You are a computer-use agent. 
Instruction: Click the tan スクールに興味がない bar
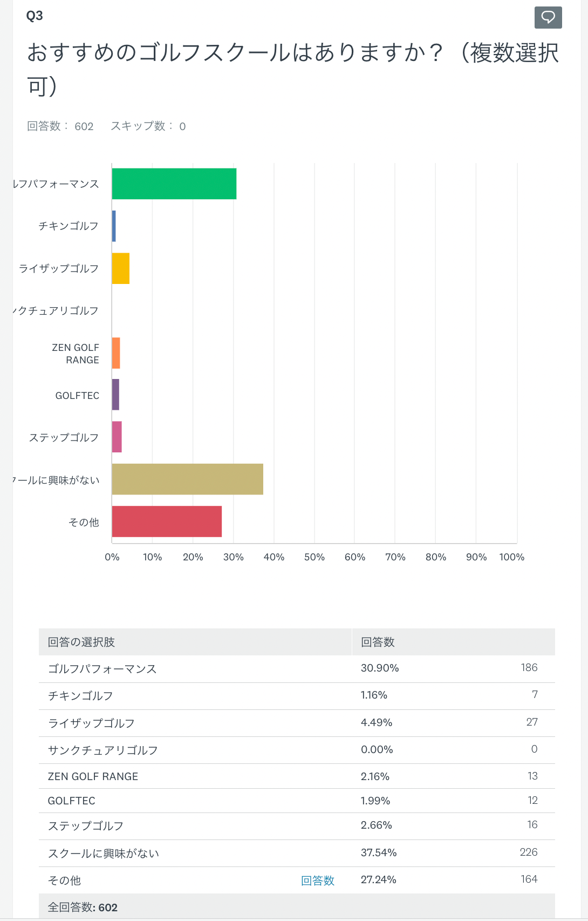[x=187, y=479]
